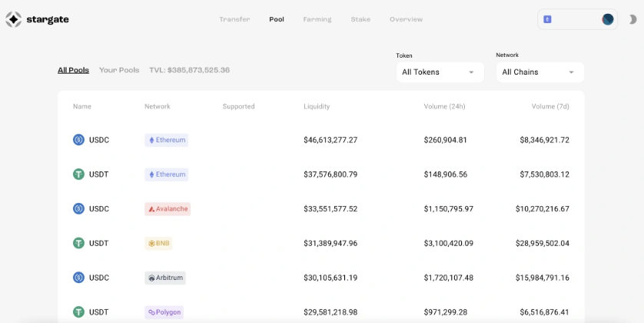Click liquidity value $30,105,631.19
644x323 pixels.
tap(330, 278)
